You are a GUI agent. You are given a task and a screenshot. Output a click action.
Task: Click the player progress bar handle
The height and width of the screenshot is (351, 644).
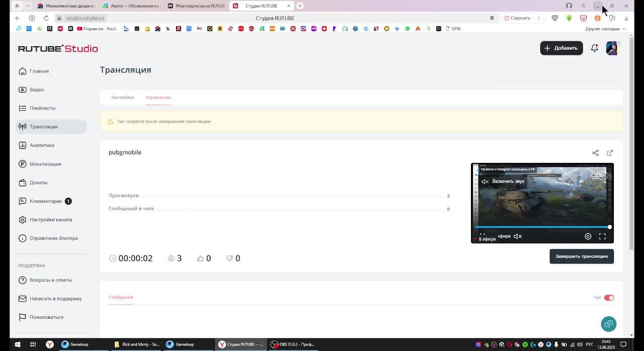pyautogui.click(x=609, y=227)
